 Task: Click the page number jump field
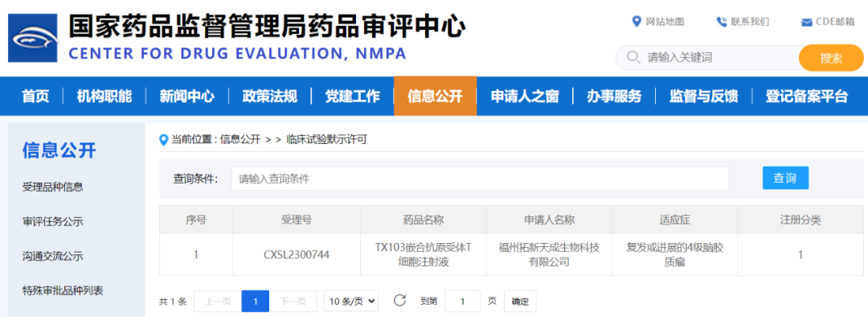pos(462,302)
